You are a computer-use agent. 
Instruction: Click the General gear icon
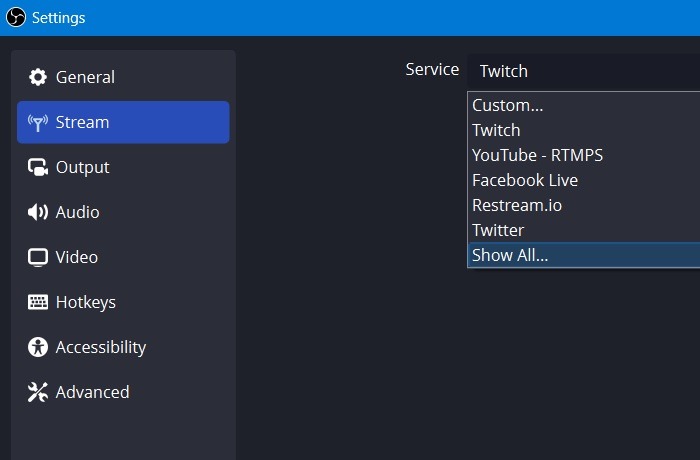pos(38,77)
